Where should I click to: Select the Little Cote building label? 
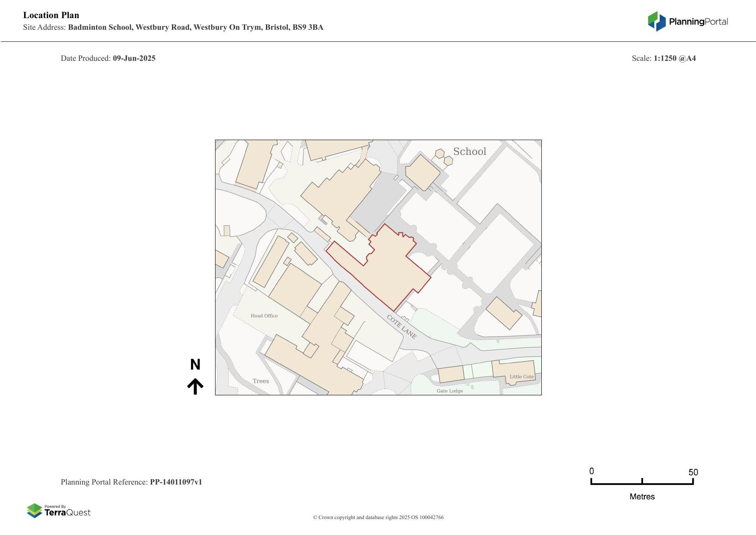(x=522, y=376)
